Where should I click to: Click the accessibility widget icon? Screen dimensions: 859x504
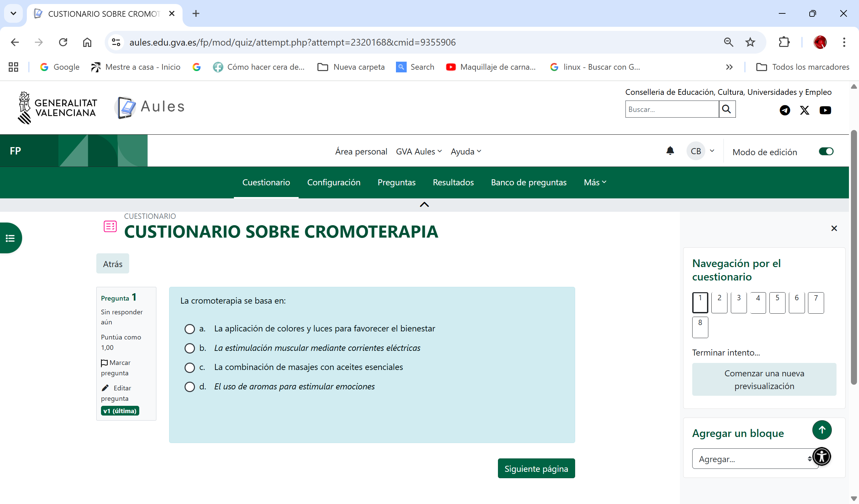tap(821, 456)
